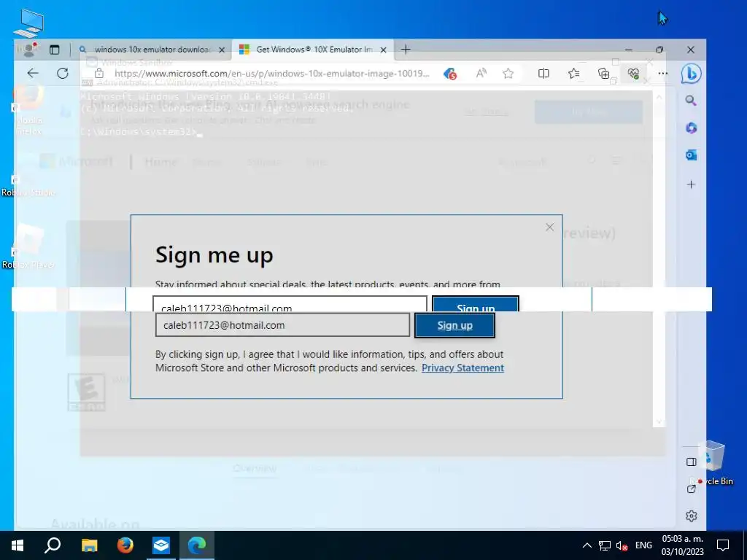The width and height of the screenshot is (747, 560).
Task: Open the clock showing 05:03 a. m.
Action: click(682, 545)
